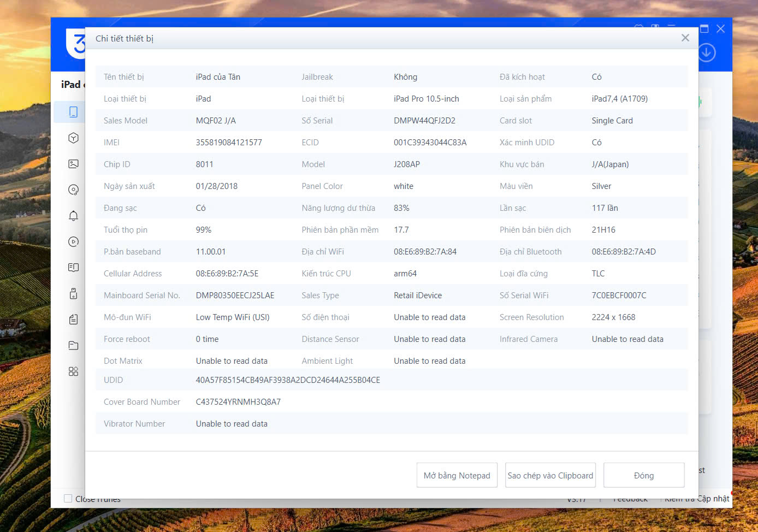The image size is (758, 532).
Task: Click the Đóng button
Action: pos(644,475)
